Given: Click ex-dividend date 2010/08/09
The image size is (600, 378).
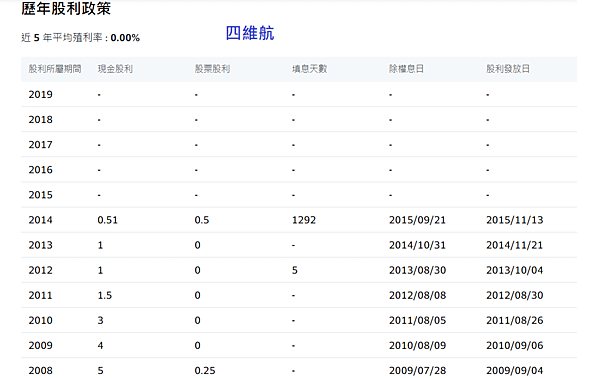Looking at the screenshot, I should tap(417, 345).
